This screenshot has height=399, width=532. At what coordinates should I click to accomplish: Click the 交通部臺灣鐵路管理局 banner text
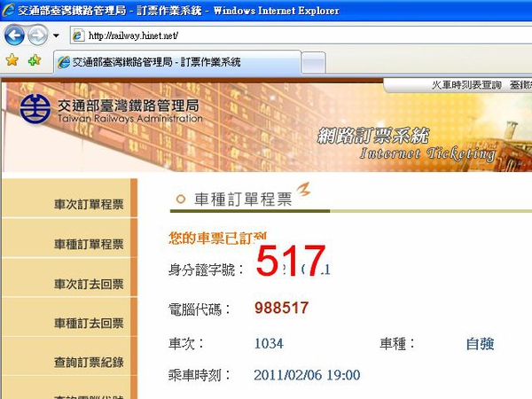pos(129,106)
